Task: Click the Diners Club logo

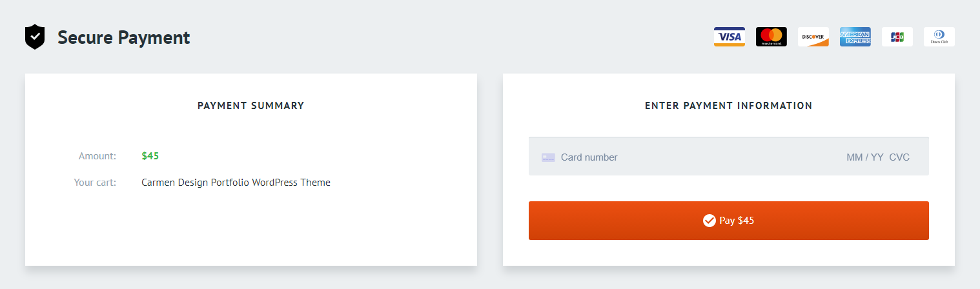Action: [939, 37]
